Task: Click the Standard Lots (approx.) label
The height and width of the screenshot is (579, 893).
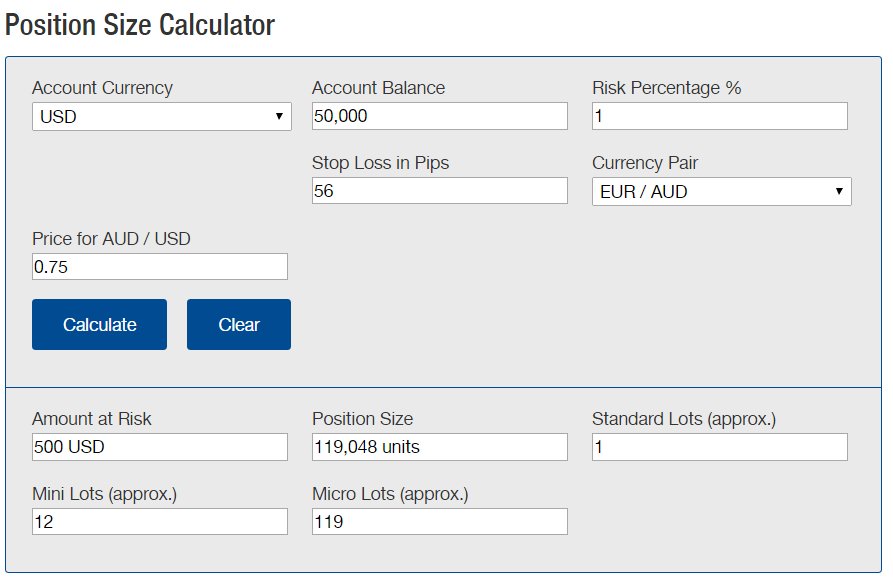Action: click(684, 419)
